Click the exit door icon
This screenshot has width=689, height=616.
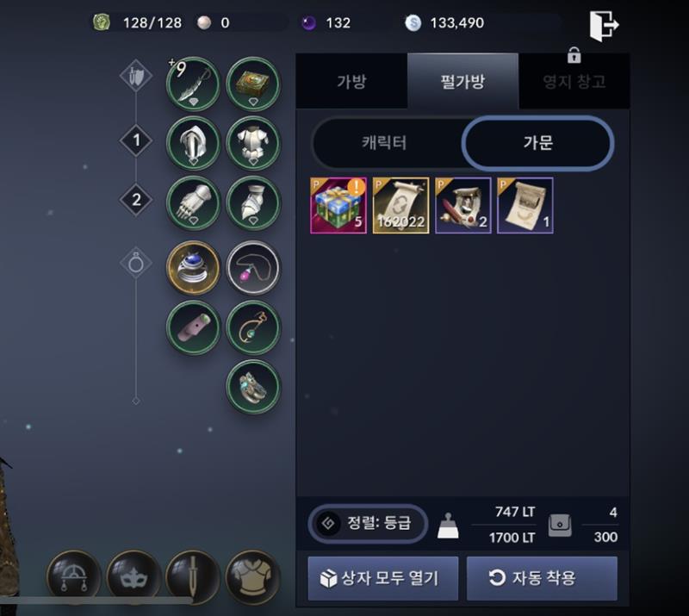604,26
